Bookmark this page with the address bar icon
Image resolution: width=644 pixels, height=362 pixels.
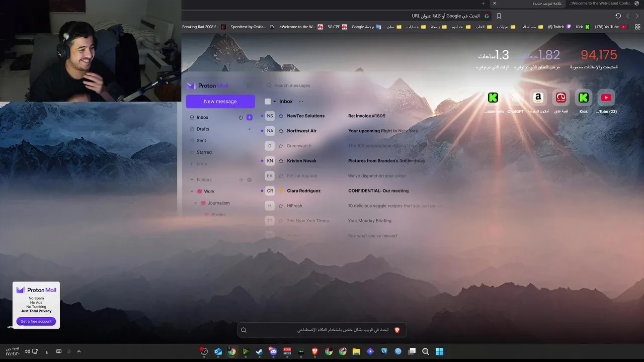pyautogui.click(x=499, y=16)
